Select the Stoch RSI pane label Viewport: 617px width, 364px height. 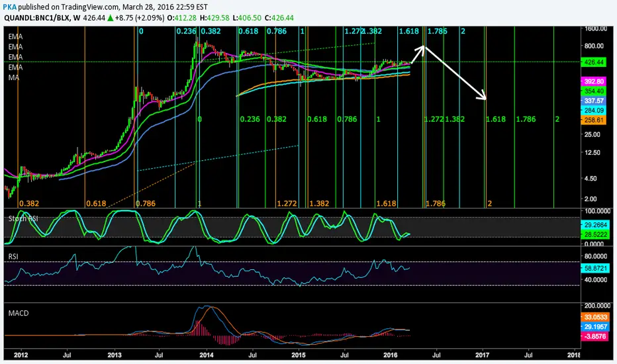point(23,218)
